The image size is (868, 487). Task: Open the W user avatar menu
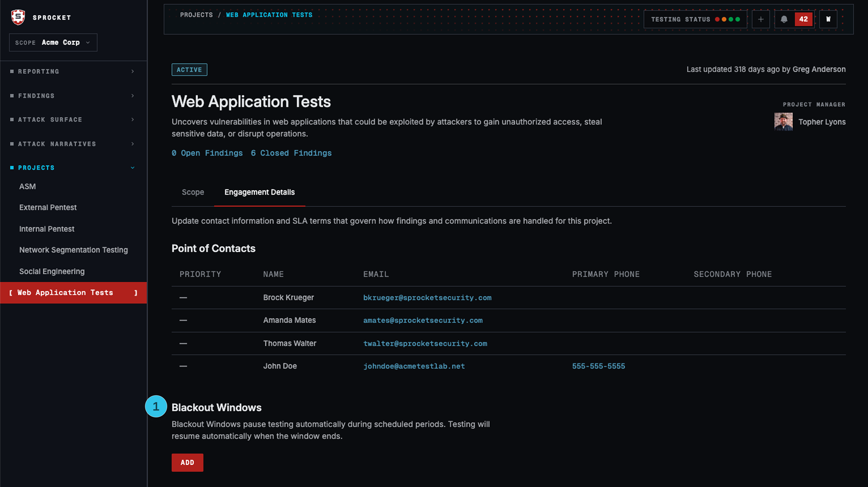coord(828,19)
